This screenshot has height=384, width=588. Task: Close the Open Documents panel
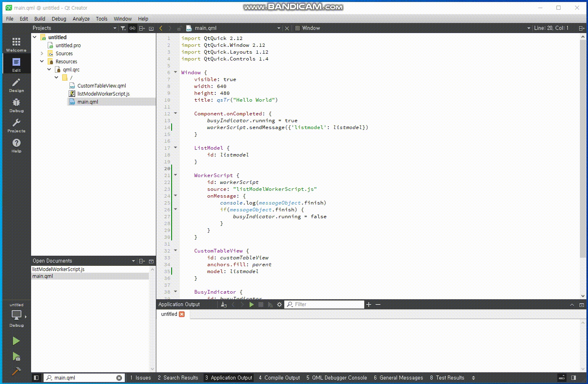click(x=151, y=261)
